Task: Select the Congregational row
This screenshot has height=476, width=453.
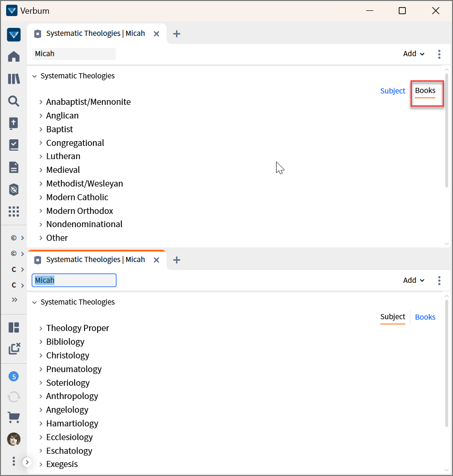Action: (x=75, y=143)
